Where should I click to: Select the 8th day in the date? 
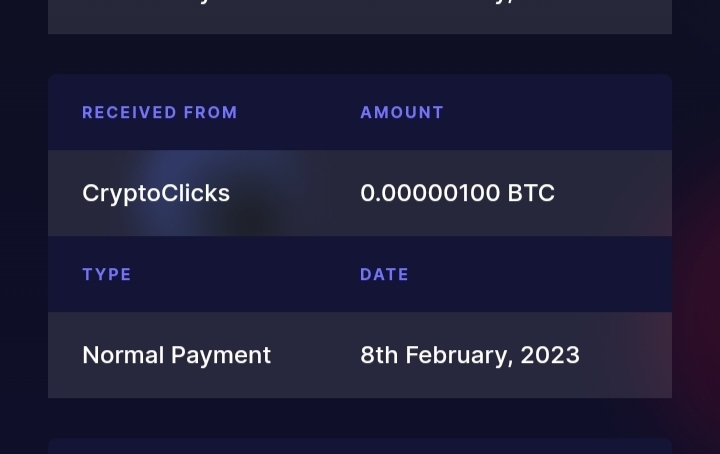379,355
